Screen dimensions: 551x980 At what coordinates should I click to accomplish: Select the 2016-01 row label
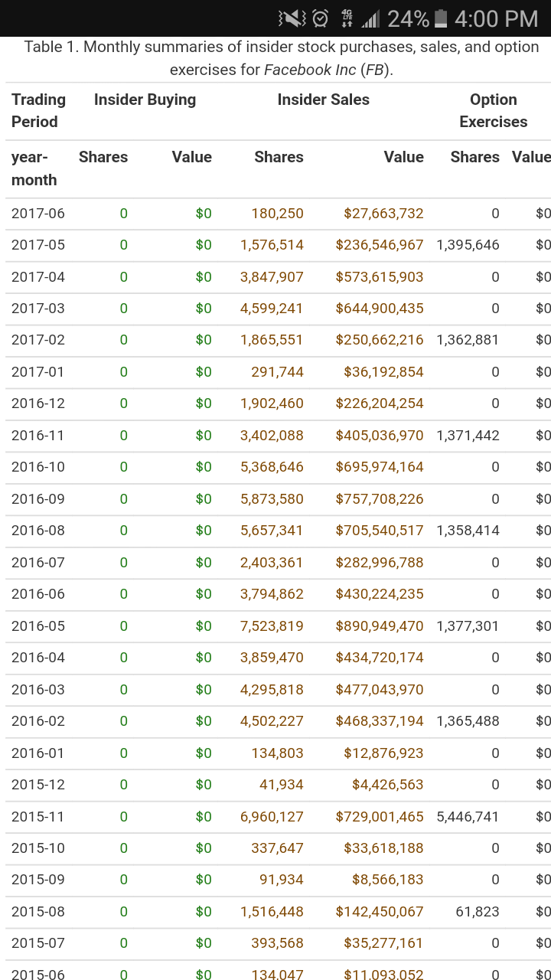pyautogui.click(x=38, y=753)
